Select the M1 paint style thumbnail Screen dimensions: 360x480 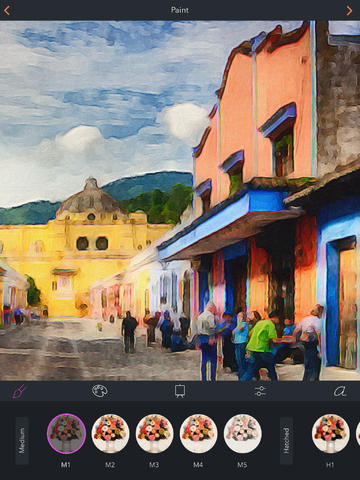66,433
